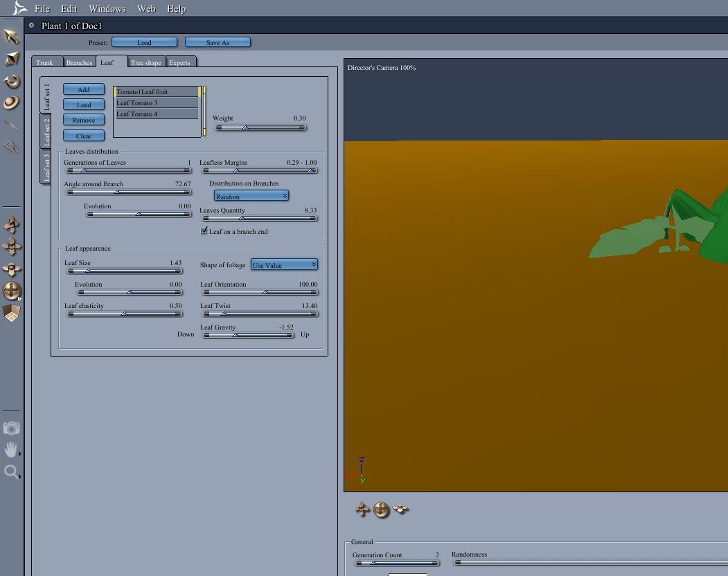Select the Leaf set 2 vertical tab

(46, 130)
